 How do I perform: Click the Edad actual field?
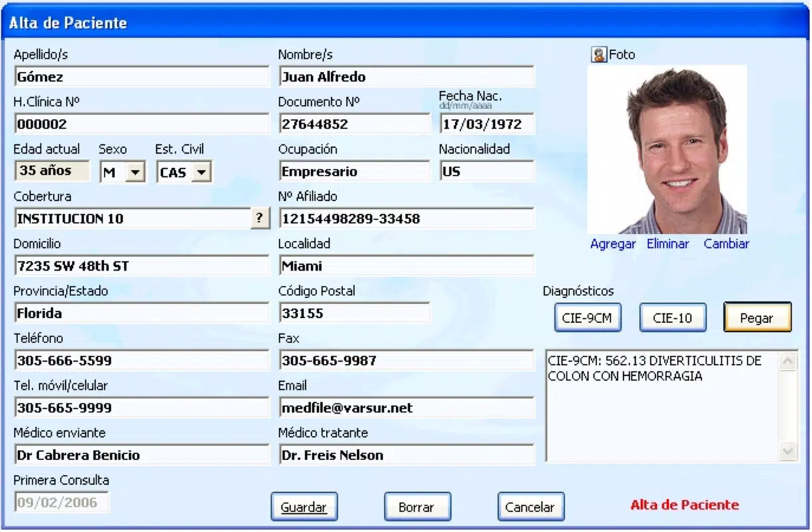tap(52, 171)
